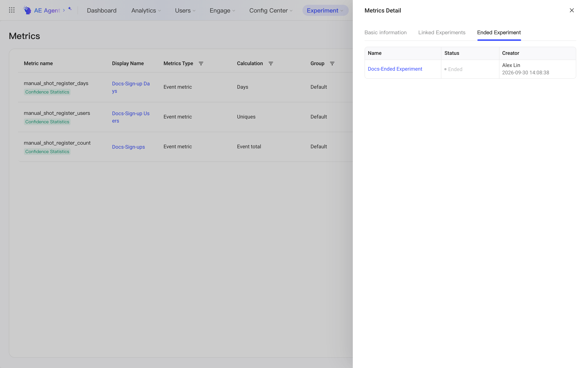
Task: Open the Docs-Sign-up Users display name link
Action: tap(131, 117)
